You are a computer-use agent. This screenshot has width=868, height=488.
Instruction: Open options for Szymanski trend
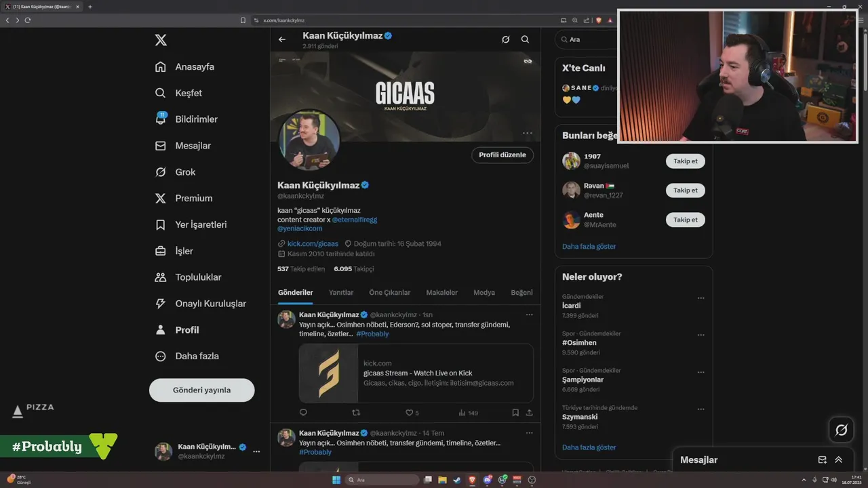pyautogui.click(x=701, y=409)
